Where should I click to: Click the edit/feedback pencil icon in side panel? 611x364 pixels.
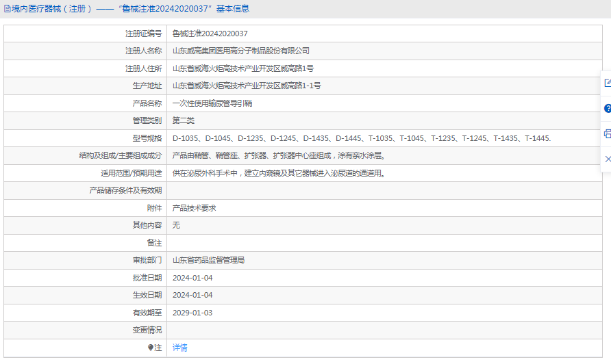point(607,83)
